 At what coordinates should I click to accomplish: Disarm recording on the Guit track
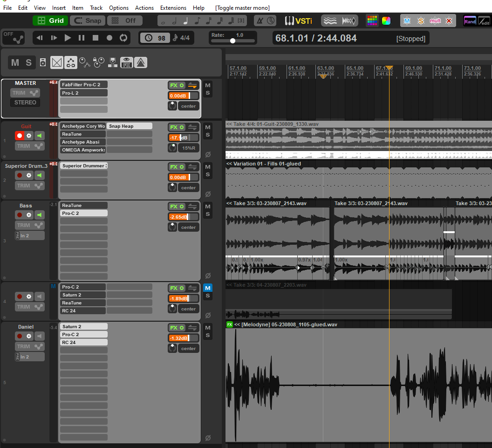pos(19,136)
